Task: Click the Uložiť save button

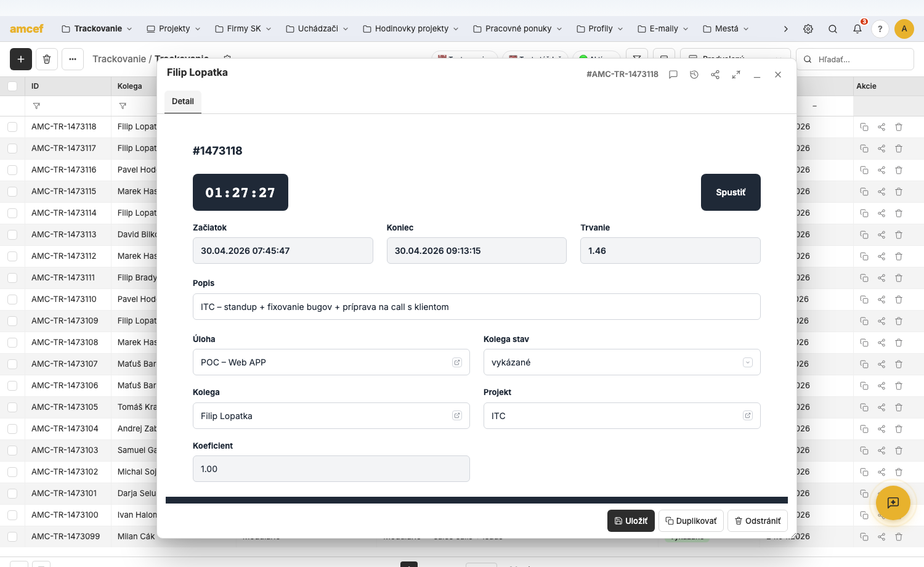Action: click(631, 521)
